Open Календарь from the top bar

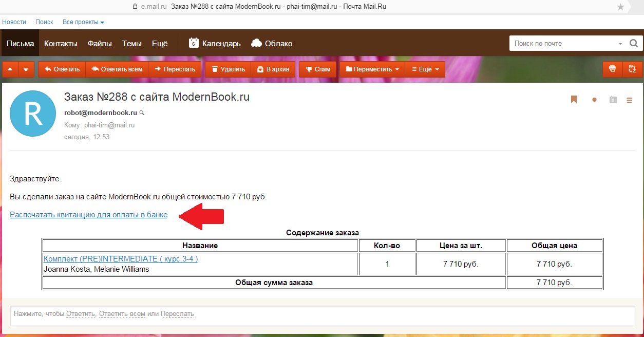(x=215, y=44)
